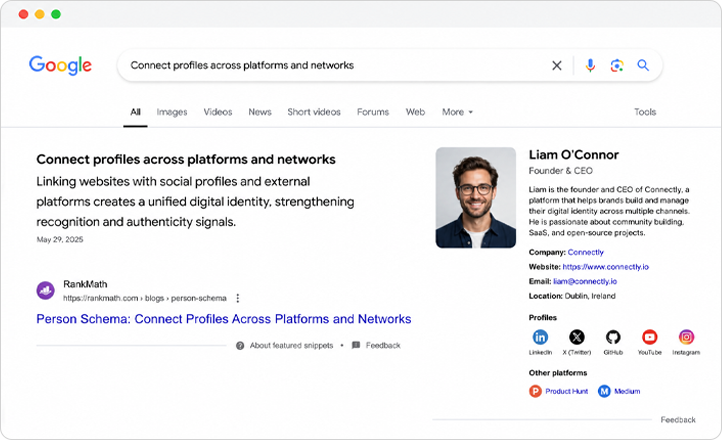This screenshot has width=722, height=440.
Task: Switch to the Web tab
Action: point(415,112)
